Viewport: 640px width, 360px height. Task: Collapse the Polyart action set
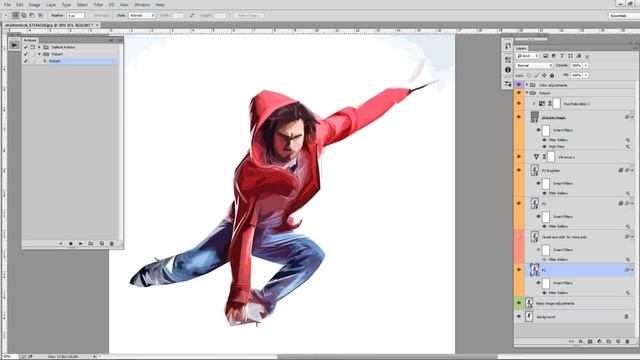pyautogui.click(x=39, y=54)
